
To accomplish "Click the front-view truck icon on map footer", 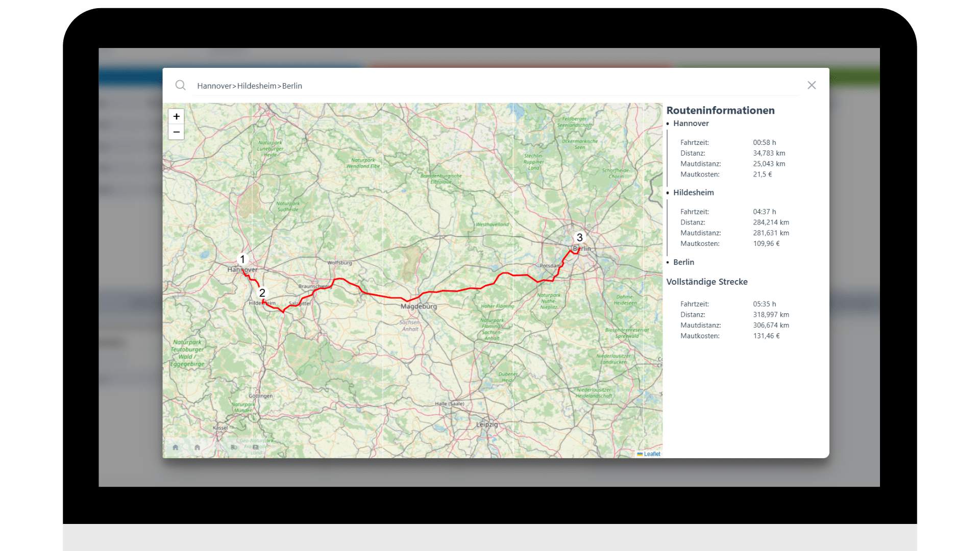I will click(256, 447).
